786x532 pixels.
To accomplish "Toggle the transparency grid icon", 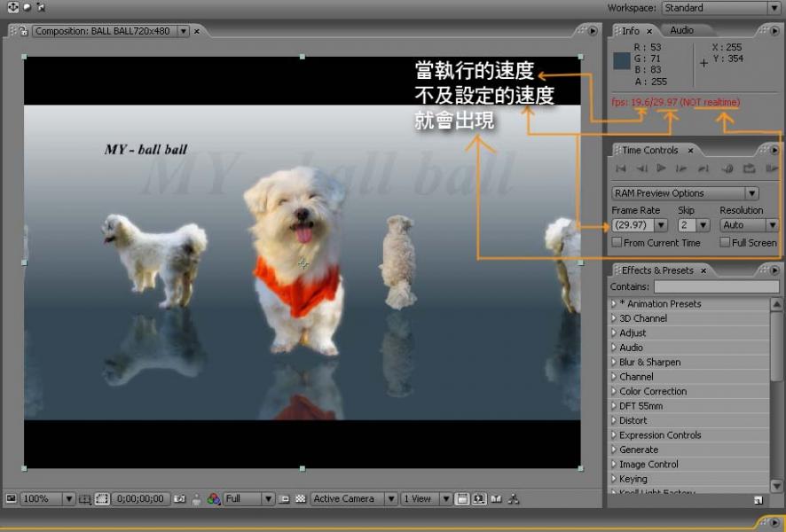I will [x=300, y=499].
